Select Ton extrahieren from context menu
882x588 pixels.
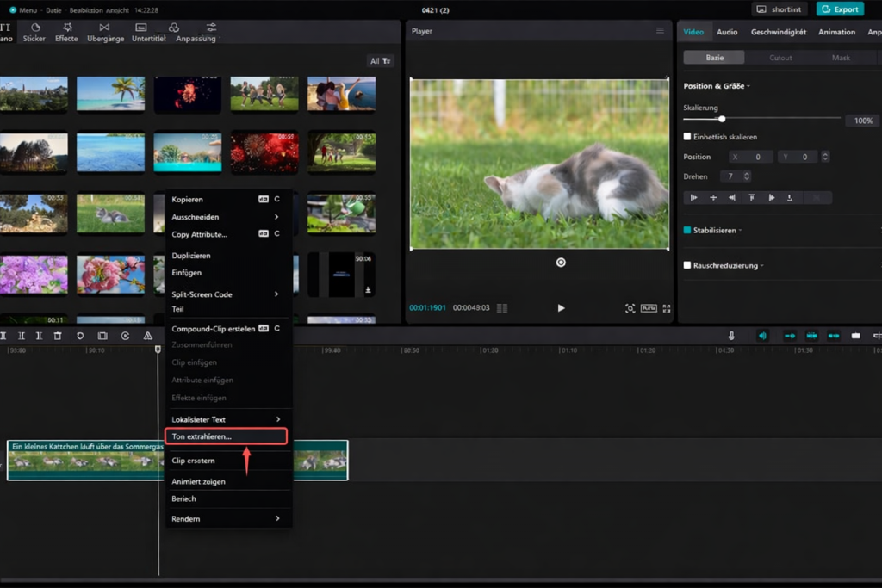(x=227, y=436)
